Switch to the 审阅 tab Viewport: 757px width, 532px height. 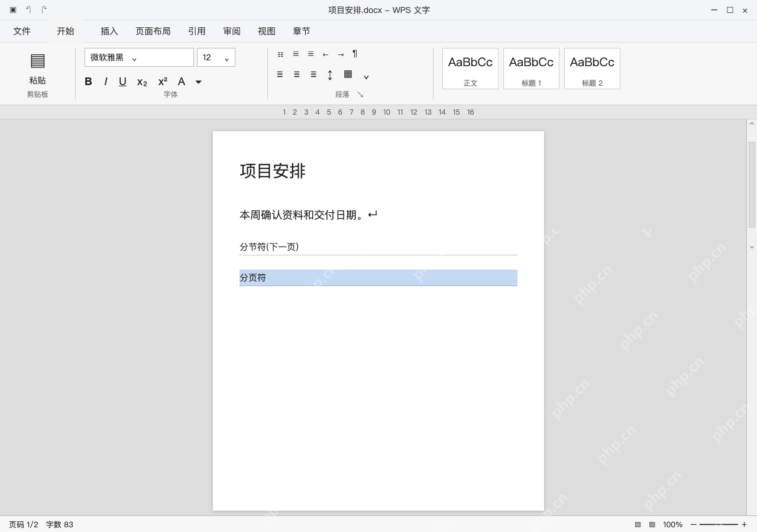pyautogui.click(x=232, y=31)
